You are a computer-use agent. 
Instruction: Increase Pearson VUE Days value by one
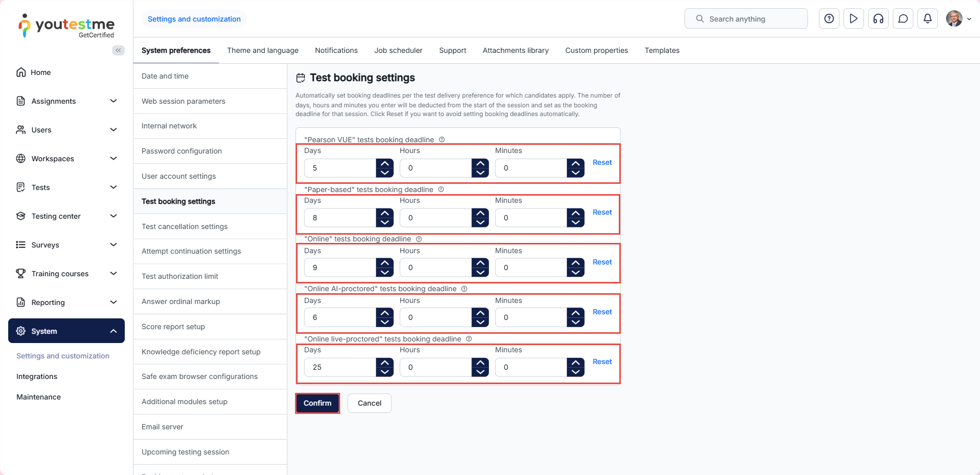385,163
